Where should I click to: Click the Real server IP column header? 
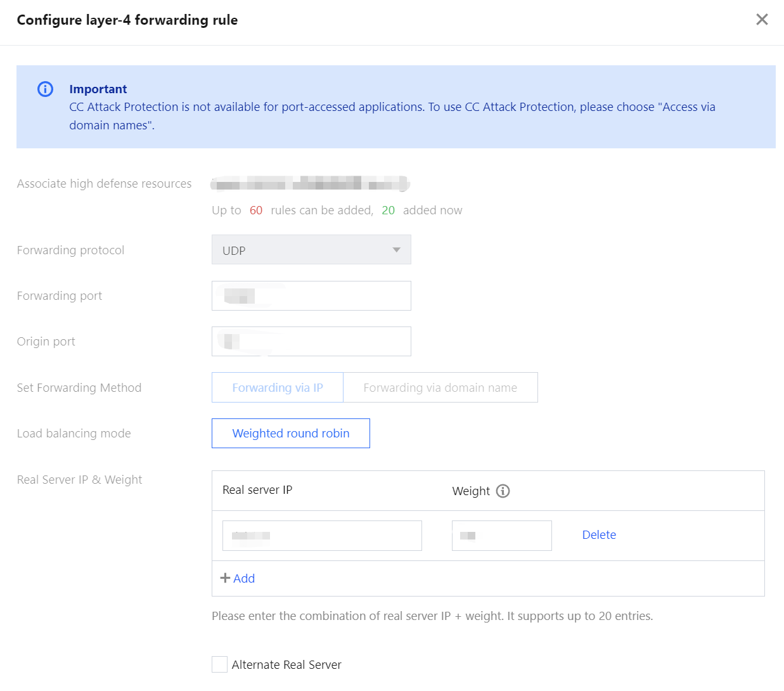tap(257, 490)
